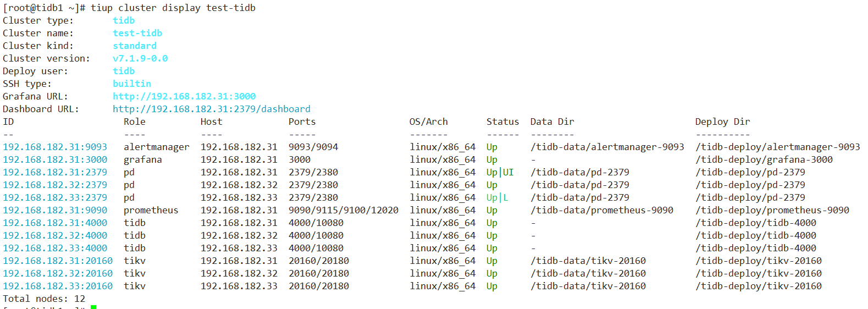Click the cluster version v7.1.9-0.0
868x309 pixels.
(x=140, y=59)
